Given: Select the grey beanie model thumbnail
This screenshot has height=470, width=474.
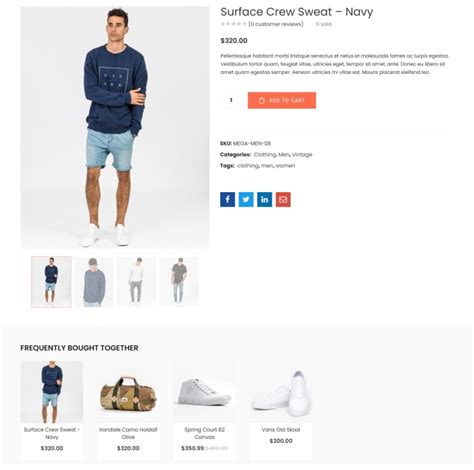Looking at the screenshot, I should tap(94, 282).
